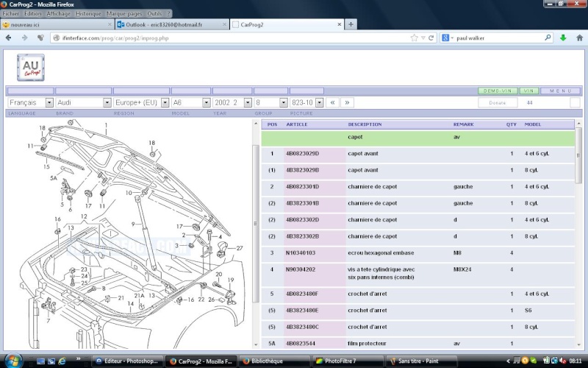The image size is (588, 368).
Task: Select article N10340103 ecrou row
Action: coord(417,252)
